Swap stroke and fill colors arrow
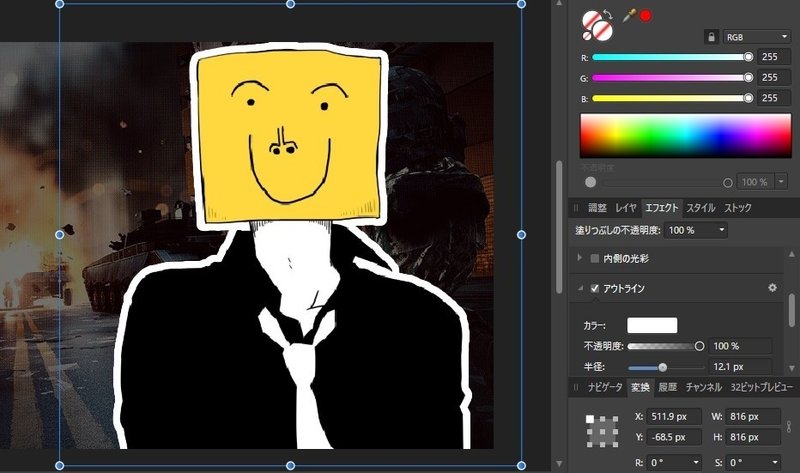 (x=608, y=14)
